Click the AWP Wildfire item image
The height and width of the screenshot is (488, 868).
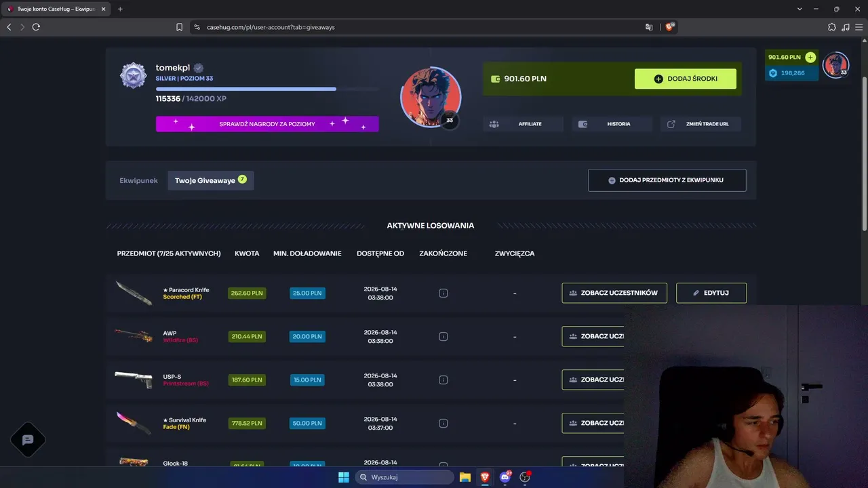(134, 335)
